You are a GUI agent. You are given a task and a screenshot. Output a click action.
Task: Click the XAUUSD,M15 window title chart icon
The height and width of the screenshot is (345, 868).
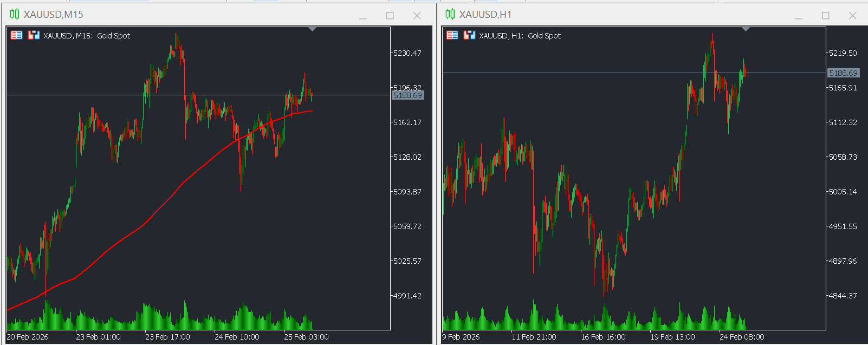15,14
